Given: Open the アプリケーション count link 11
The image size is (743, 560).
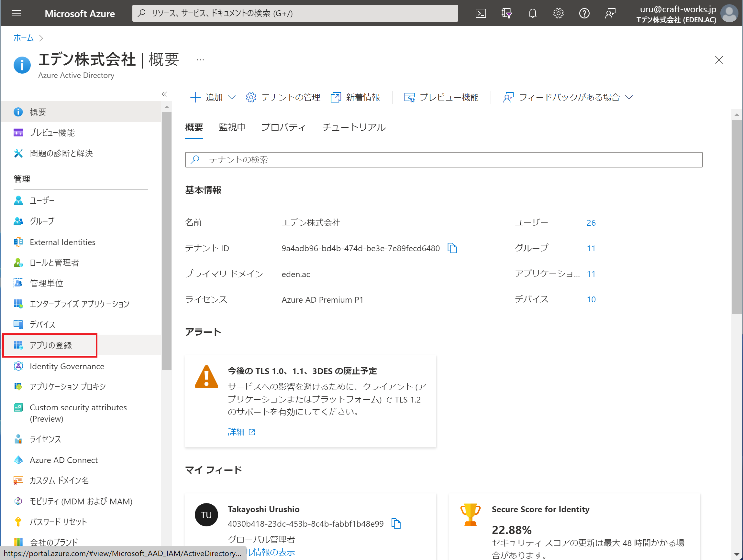Looking at the screenshot, I should [591, 274].
